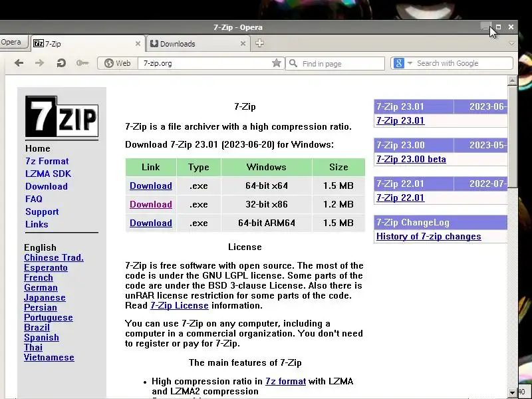Open the 7-Zip 22.01 news link
The width and height of the screenshot is (532, 399).
tap(400, 198)
